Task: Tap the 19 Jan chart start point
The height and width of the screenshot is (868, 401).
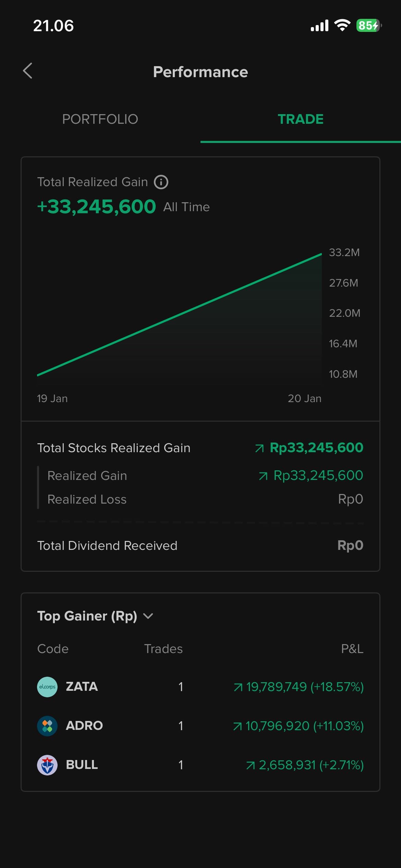Action: [x=38, y=375]
